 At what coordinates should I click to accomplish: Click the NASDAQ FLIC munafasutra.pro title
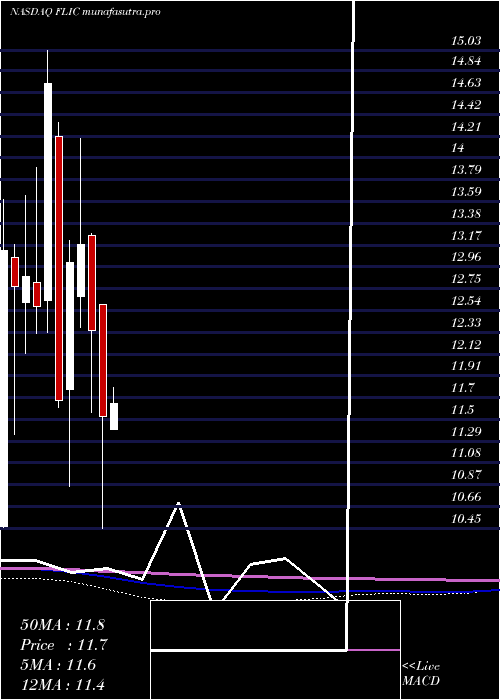tap(85, 12)
